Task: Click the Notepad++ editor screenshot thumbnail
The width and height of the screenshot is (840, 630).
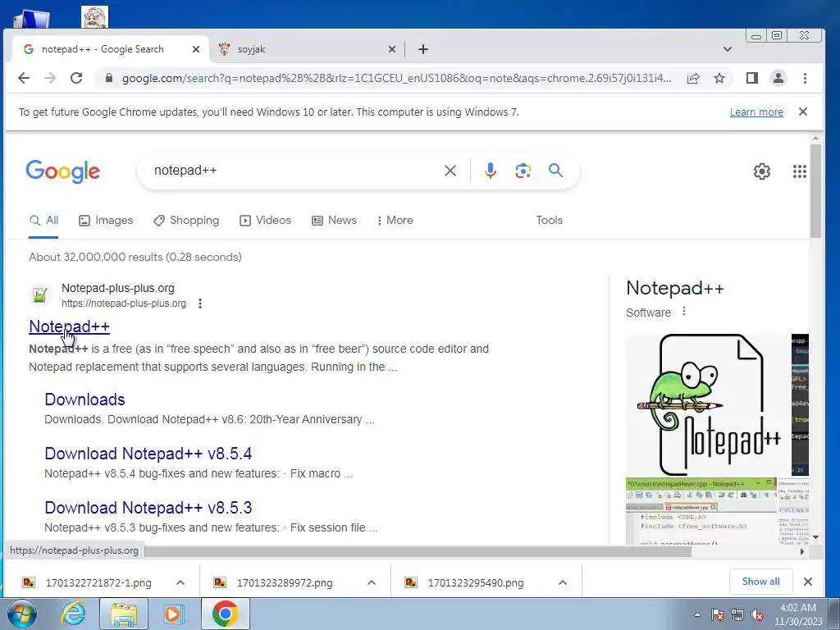Action: pos(701,511)
